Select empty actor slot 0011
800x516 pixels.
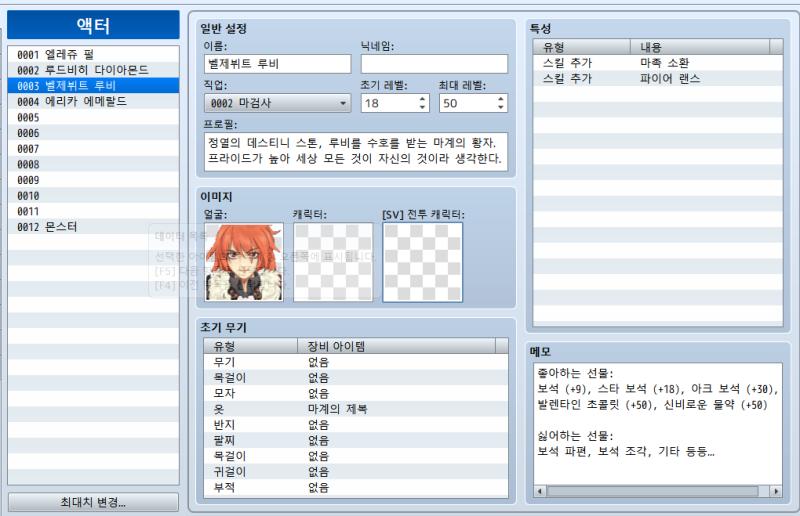(93, 211)
